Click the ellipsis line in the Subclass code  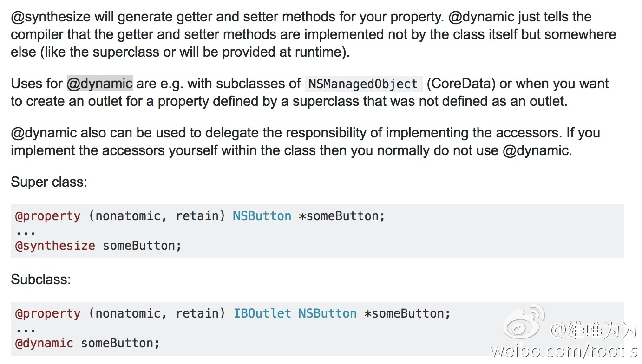tap(26, 329)
